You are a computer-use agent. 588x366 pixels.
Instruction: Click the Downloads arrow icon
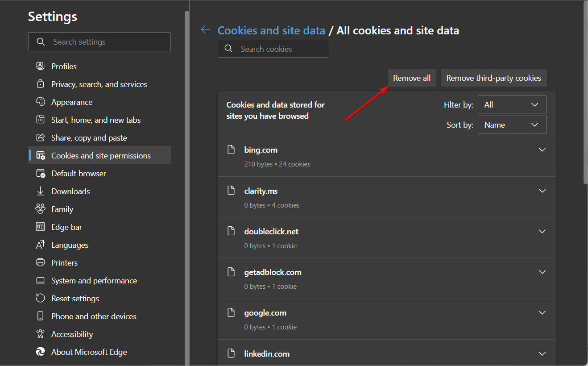[41, 191]
